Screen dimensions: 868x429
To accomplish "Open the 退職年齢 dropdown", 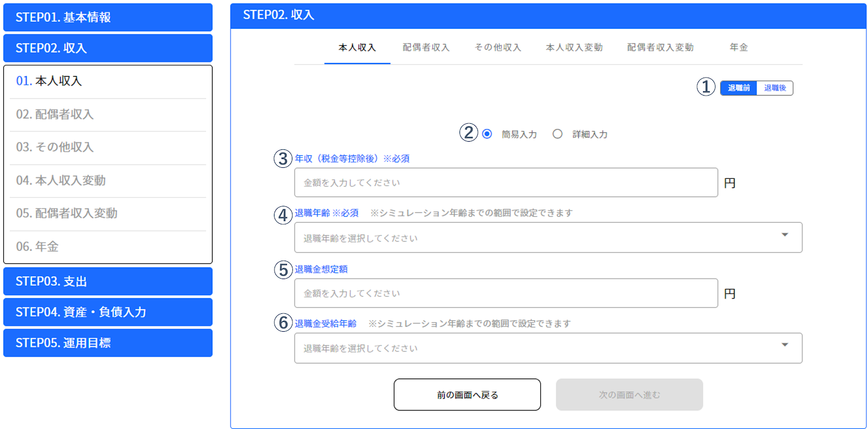I will pos(548,237).
